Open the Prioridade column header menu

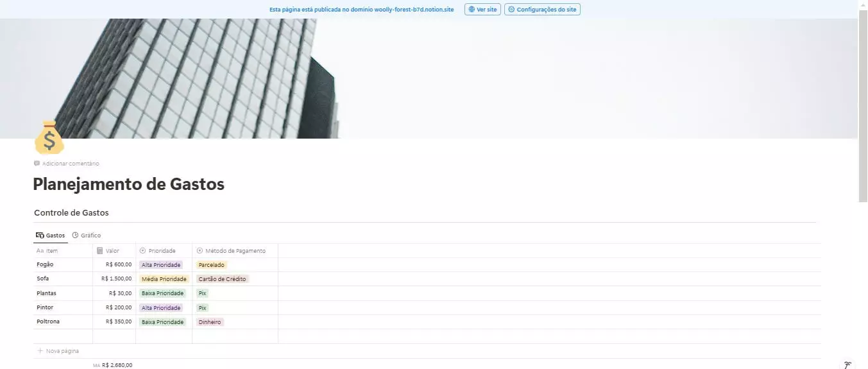tap(162, 251)
